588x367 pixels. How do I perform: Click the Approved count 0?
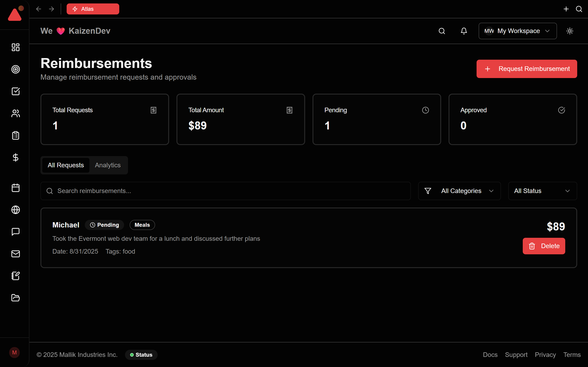coord(463,126)
